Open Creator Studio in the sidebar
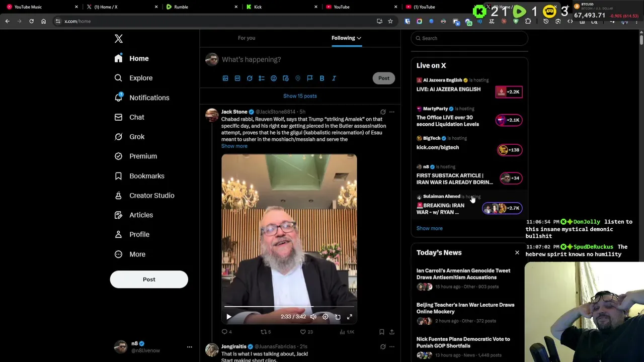The width and height of the screenshot is (644, 362). click(144, 196)
